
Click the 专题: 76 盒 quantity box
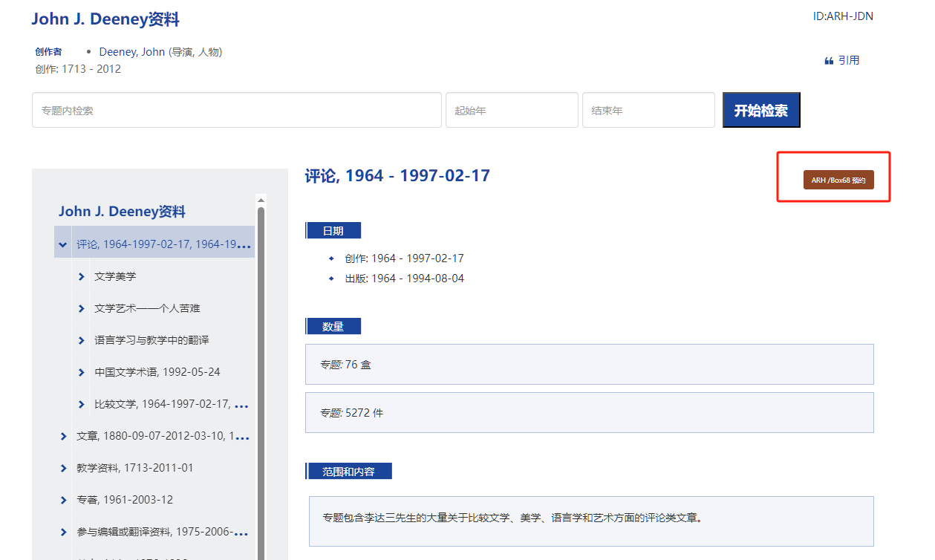(590, 364)
